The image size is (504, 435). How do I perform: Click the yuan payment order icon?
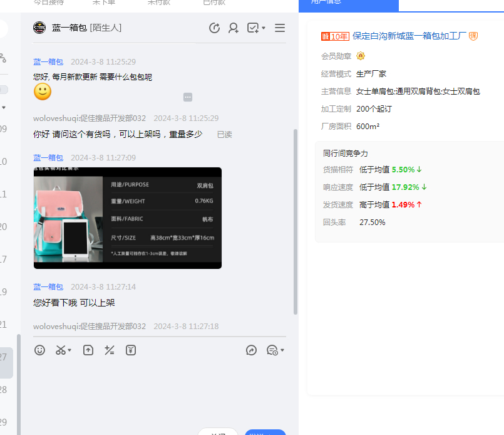point(131,350)
